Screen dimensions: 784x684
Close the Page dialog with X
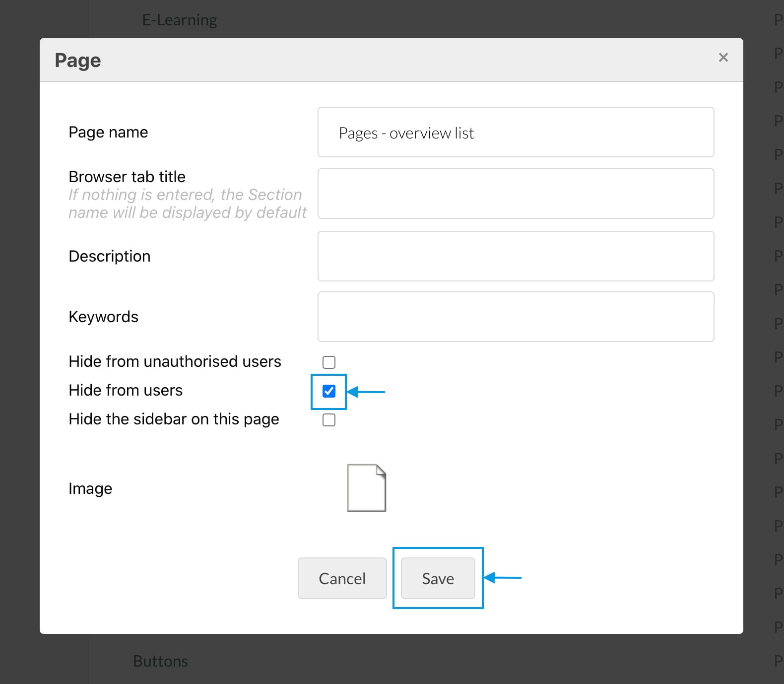(x=723, y=58)
